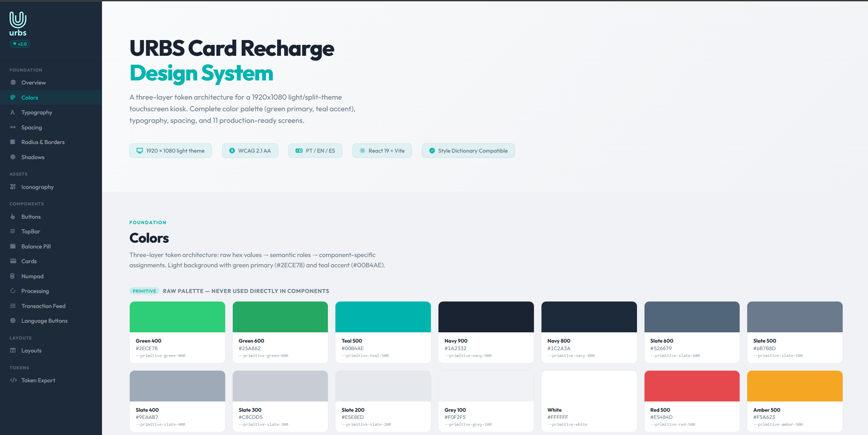Open the PT / EN / ES language chip
Viewport: 868px width, 435px height.
(315, 151)
